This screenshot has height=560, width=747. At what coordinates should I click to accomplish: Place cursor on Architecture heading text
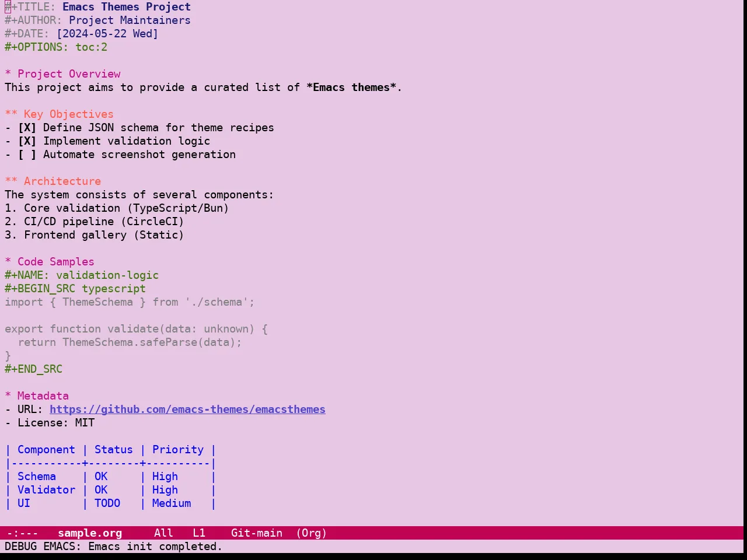(x=62, y=181)
